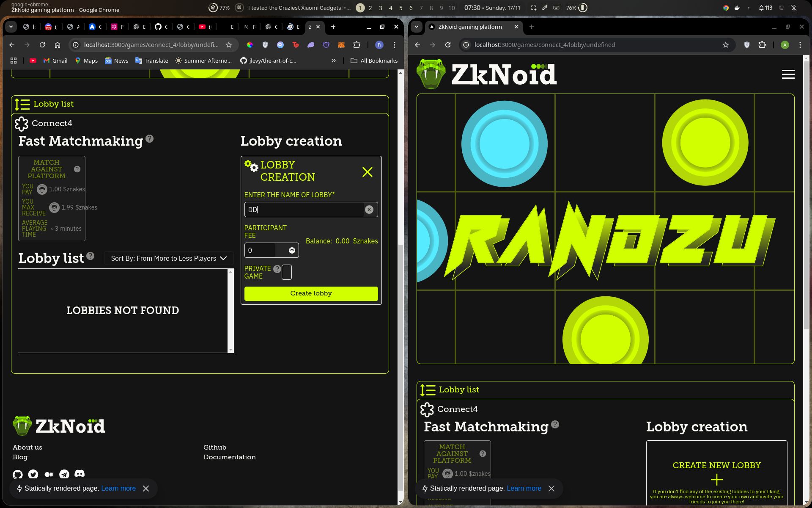Reload the page in left Chrome window
Image resolution: width=812 pixels, height=508 pixels.
pos(42,45)
